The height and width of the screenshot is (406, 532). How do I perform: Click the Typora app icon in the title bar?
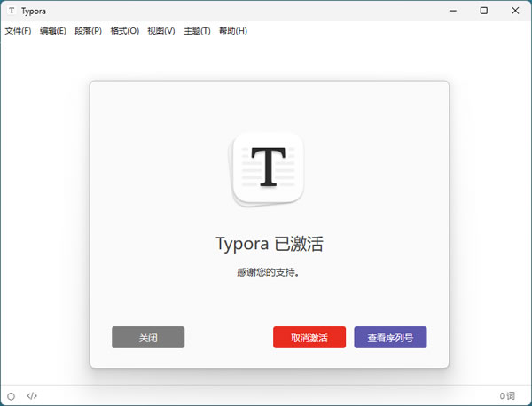[x=12, y=11]
